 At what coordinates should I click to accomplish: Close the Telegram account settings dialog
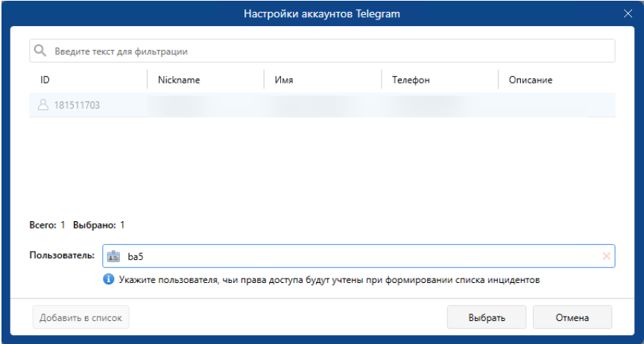[x=628, y=13]
